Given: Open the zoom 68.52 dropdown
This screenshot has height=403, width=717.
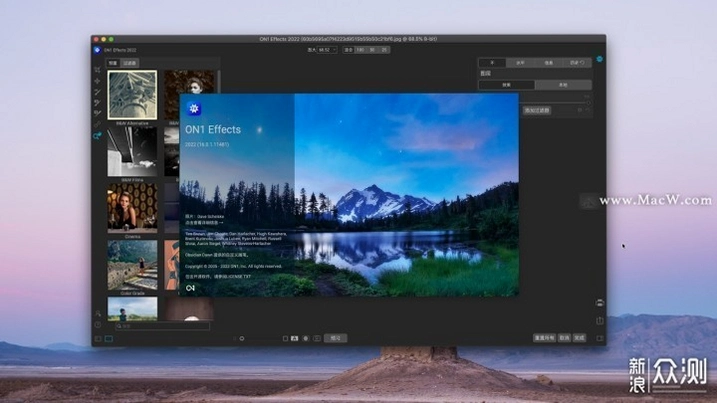Looking at the screenshot, I should 327,50.
